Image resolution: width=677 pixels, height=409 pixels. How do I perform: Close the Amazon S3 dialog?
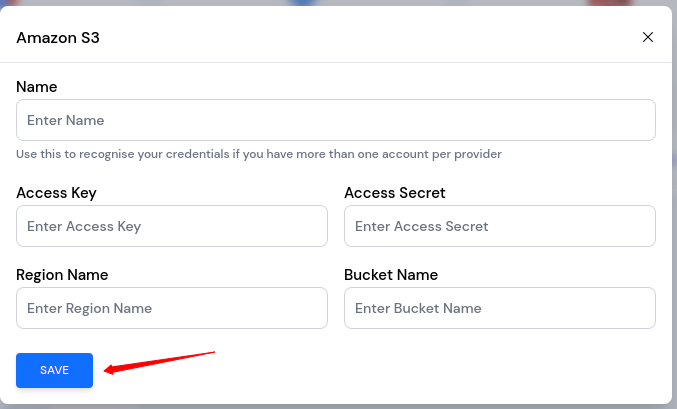coord(648,38)
